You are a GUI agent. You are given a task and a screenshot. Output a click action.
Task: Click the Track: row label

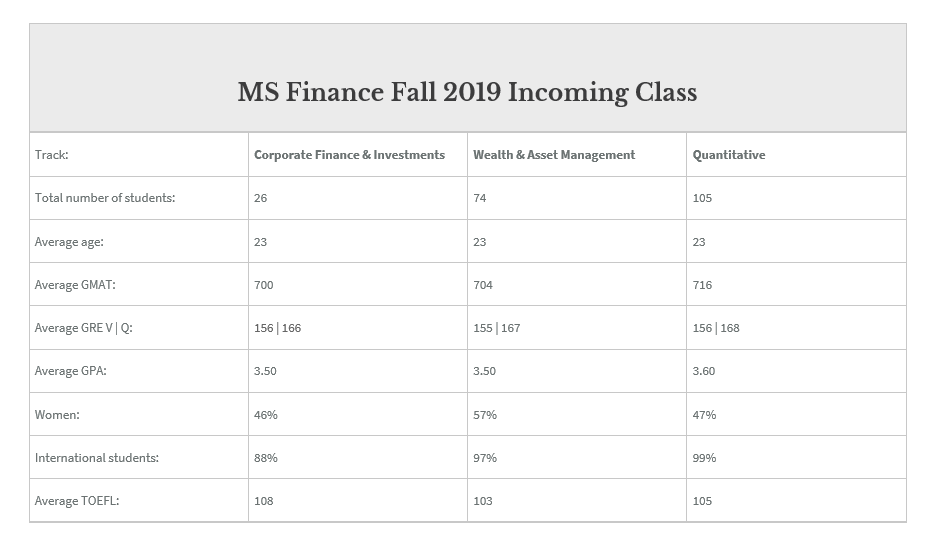[52, 155]
